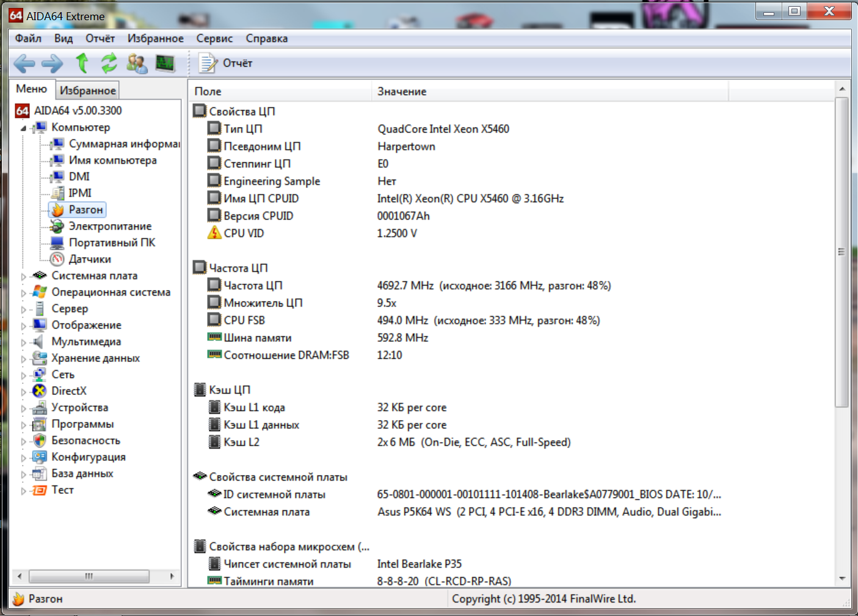This screenshot has height=616, width=858.
Task: Select Портативный ПК in the tree
Action: click(x=112, y=242)
